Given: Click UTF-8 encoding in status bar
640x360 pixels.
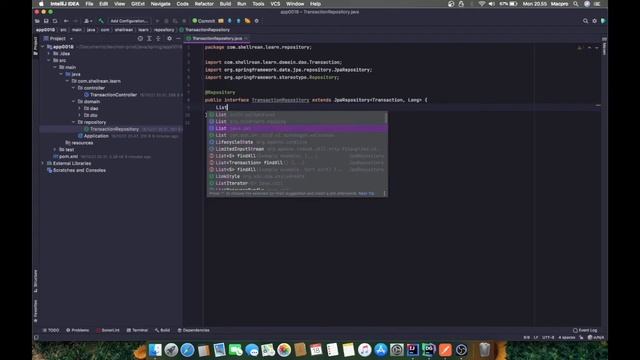Looking at the screenshot, I should point(548,338).
